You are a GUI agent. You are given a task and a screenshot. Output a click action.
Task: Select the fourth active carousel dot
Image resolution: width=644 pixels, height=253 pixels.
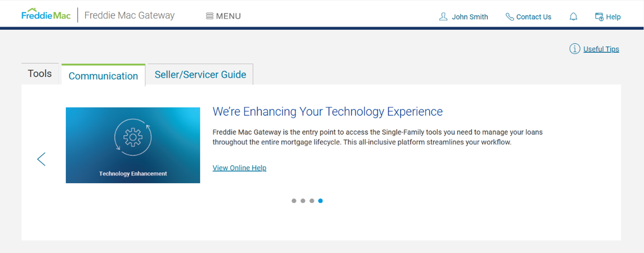pos(320,201)
